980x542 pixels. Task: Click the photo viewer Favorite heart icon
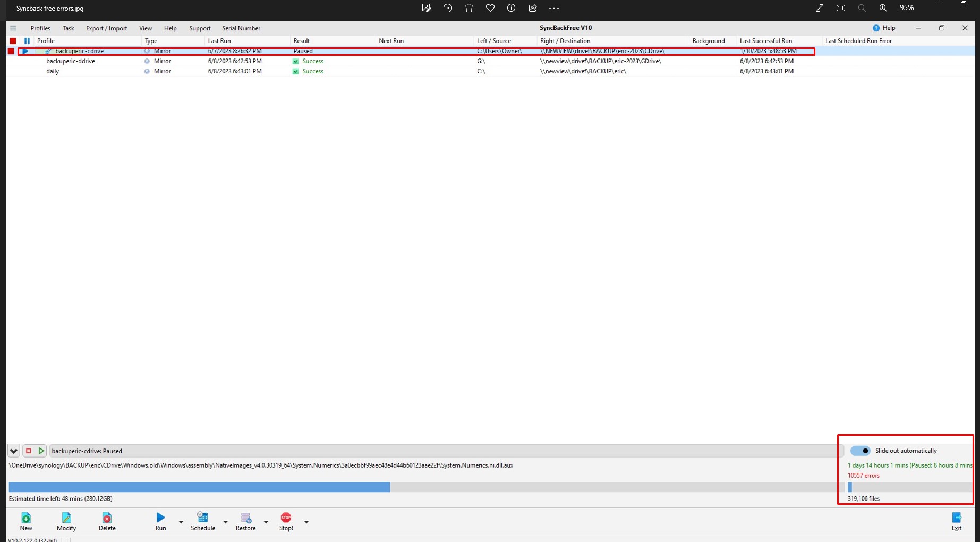490,8
